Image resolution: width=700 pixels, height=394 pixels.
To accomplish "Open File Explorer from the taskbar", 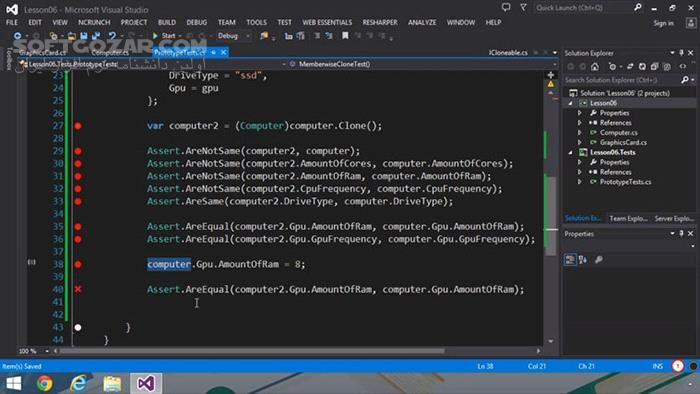I will (112, 383).
